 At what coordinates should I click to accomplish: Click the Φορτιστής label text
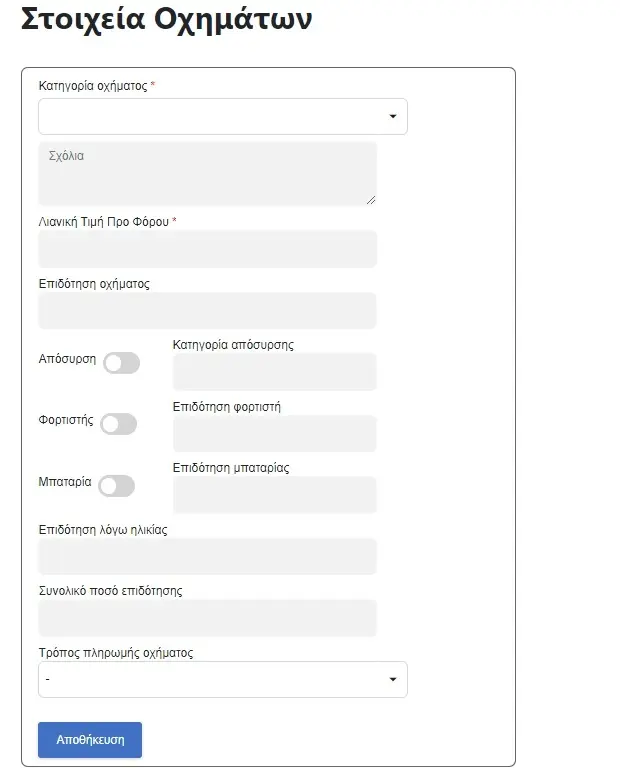(66, 420)
